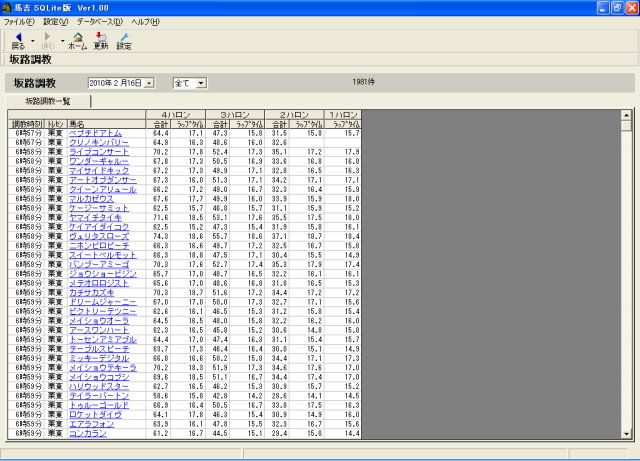Expand the 2010年2月16日 date dropdown
Screen dimensions: 640x461
(x=149, y=83)
